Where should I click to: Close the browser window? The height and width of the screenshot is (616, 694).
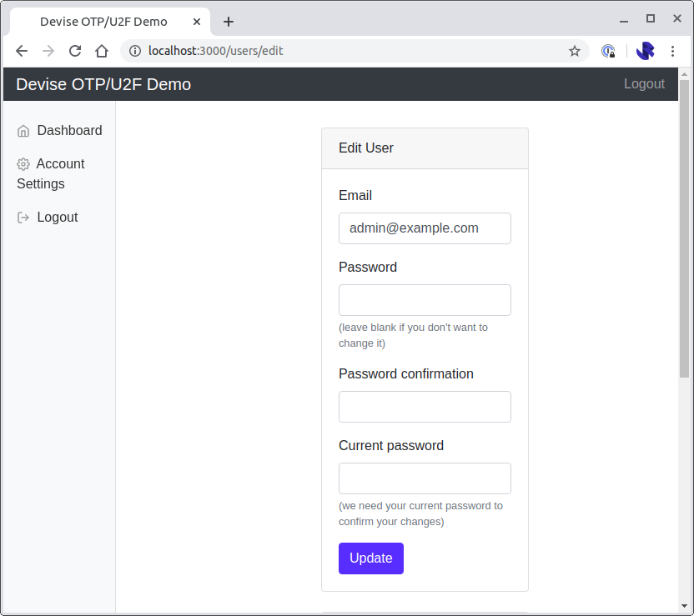(677, 18)
